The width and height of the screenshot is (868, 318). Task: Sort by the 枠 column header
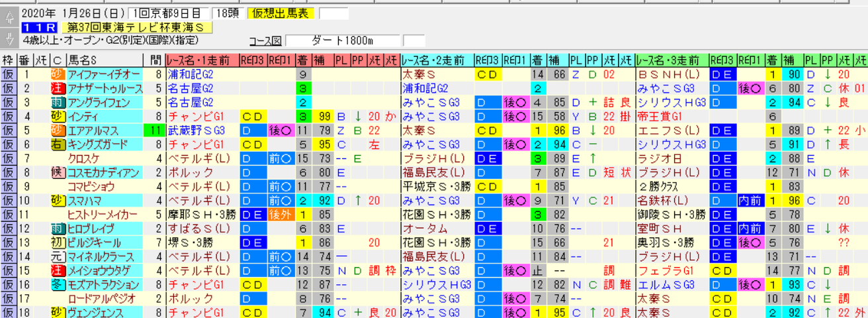[8, 60]
